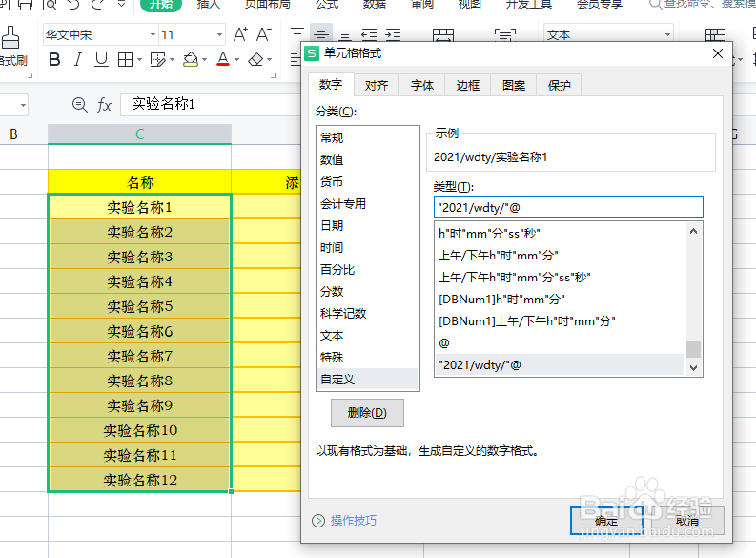The image size is (756, 558).
Task: Click the format painter brush icon
Action: [x=10, y=37]
